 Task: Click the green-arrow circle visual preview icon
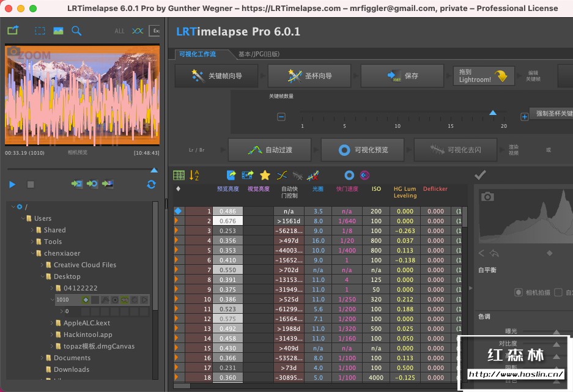[92, 183]
